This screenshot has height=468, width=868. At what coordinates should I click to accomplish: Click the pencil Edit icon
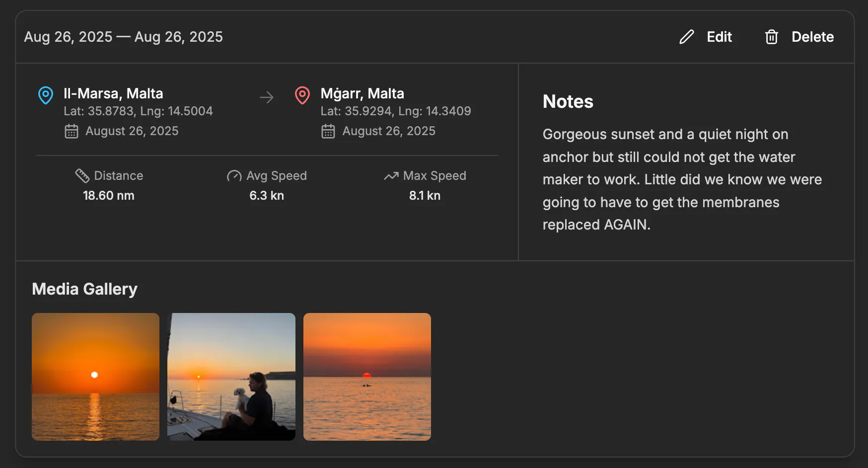coord(686,37)
